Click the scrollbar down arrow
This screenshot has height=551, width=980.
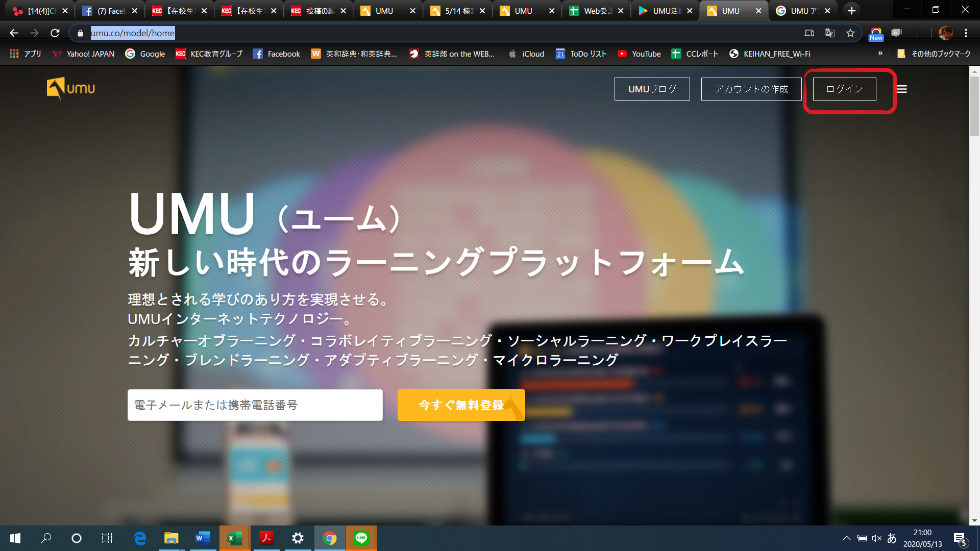click(x=974, y=521)
